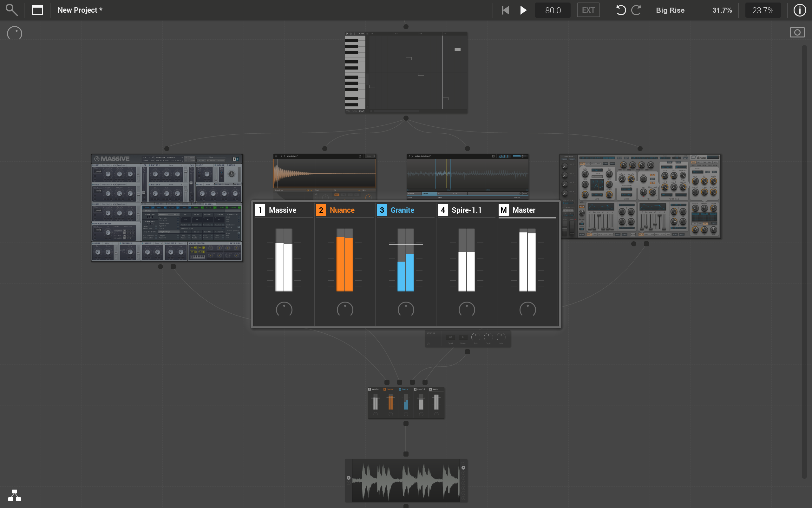
Task: Enable R channel on scope
Action: click(x=349, y=483)
